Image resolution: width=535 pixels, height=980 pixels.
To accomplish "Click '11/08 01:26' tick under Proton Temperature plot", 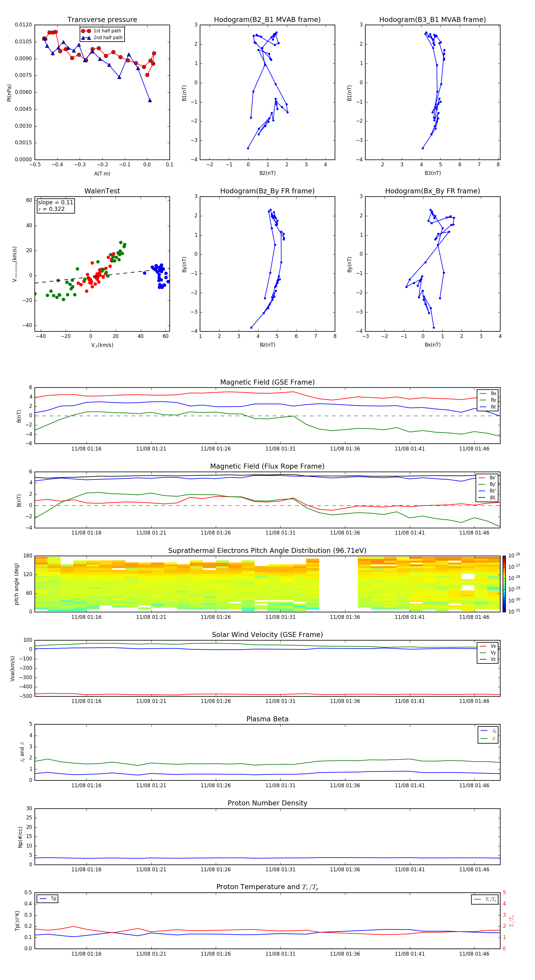I will point(215,954).
